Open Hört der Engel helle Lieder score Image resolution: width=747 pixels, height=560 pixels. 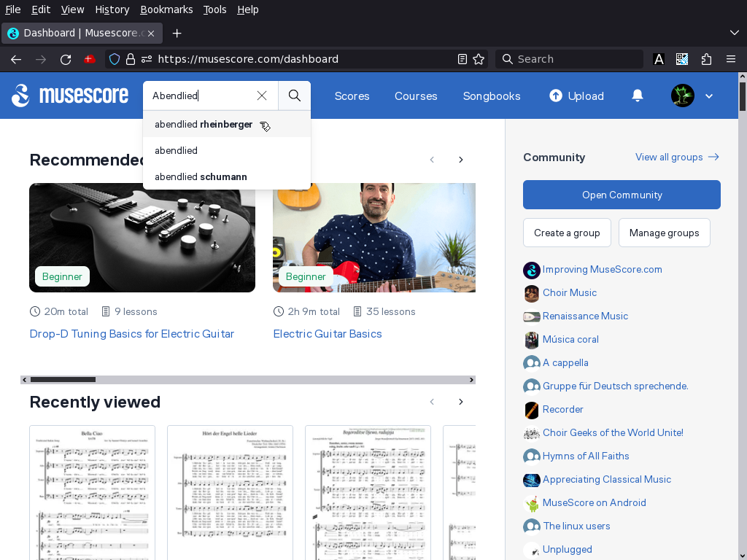(230, 493)
